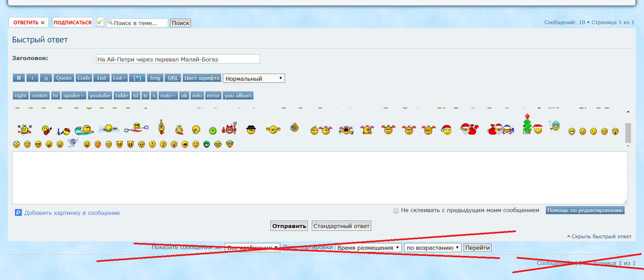Check the do not merge with previous message box
The image size is (644, 280).
pyautogui.click(x=396, y=211)
